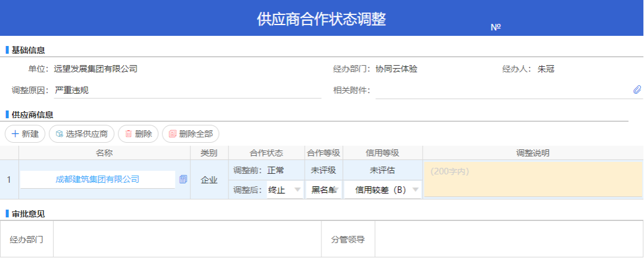Click the 合作等级 column header
Image resolution: width=644 pixels, height=258 pixels.
324,153
